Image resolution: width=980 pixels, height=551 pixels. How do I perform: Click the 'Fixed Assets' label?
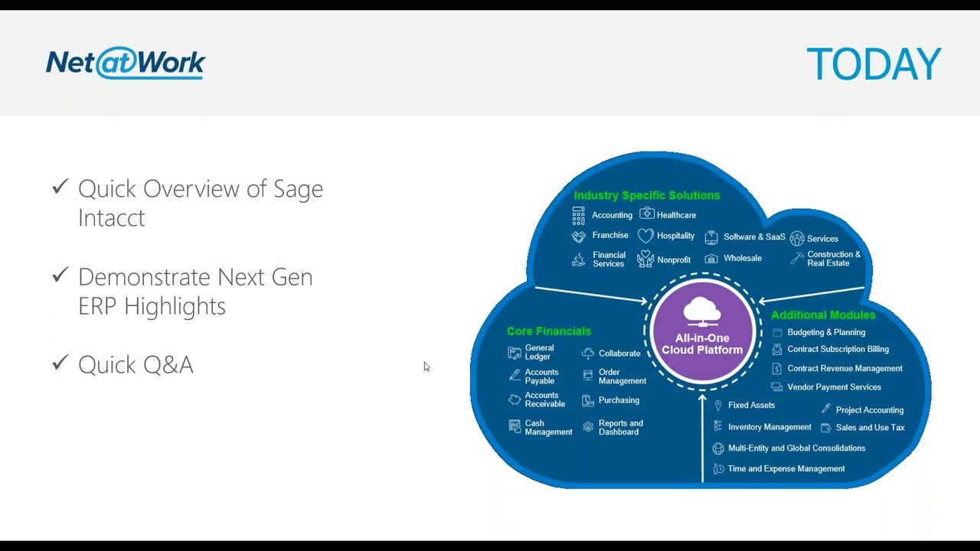tap(751, 406)
